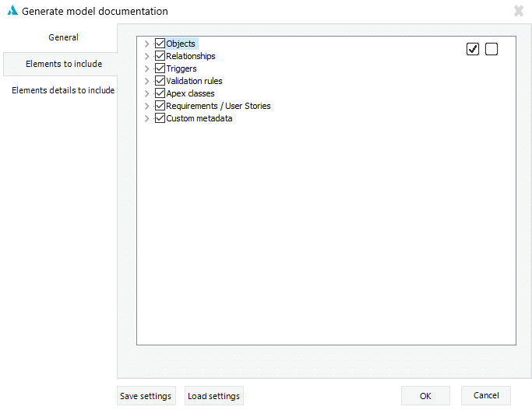Expand the Custom metadata node

pyautogui.click(x=146, y=119)
